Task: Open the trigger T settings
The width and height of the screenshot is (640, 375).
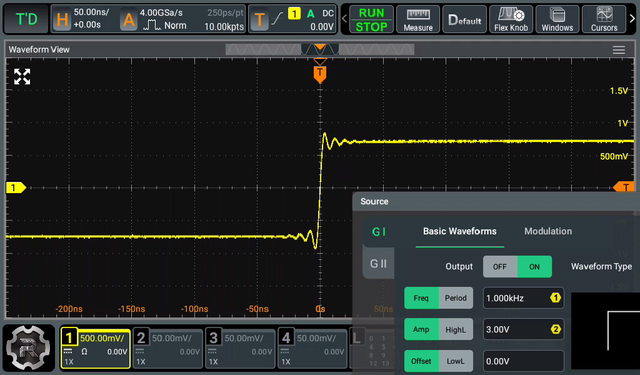Action: pyautogui.click(x=259, y=19)
